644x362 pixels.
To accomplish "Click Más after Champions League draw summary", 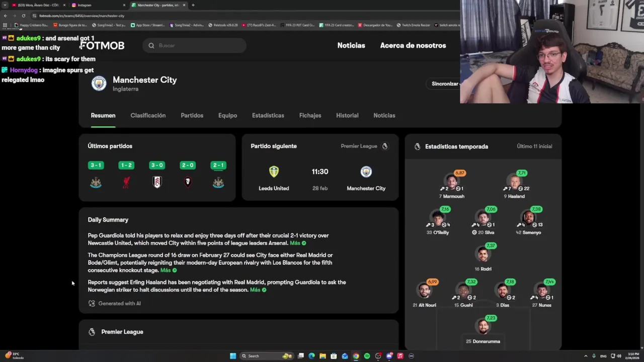I will pos(168,270).
